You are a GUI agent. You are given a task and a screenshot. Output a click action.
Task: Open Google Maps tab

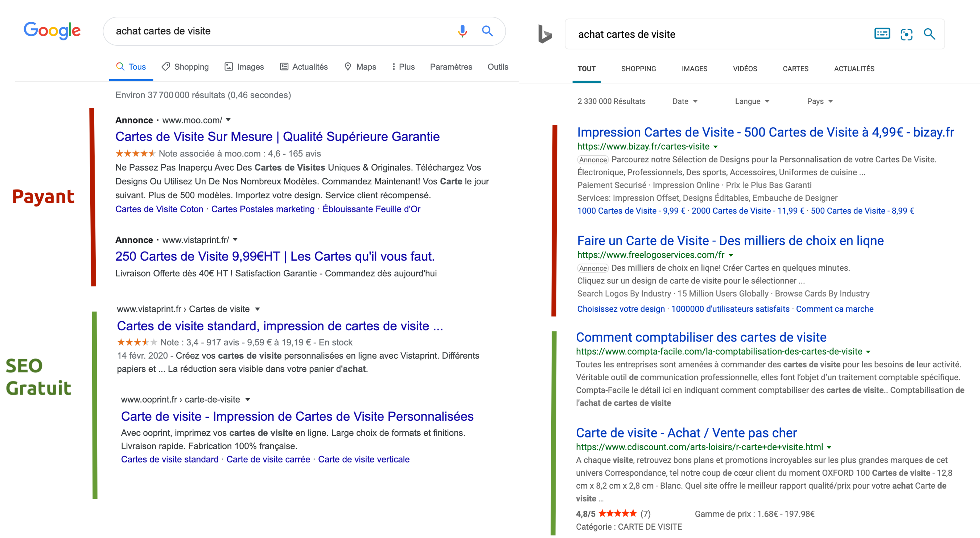click(x=360, y=67)
